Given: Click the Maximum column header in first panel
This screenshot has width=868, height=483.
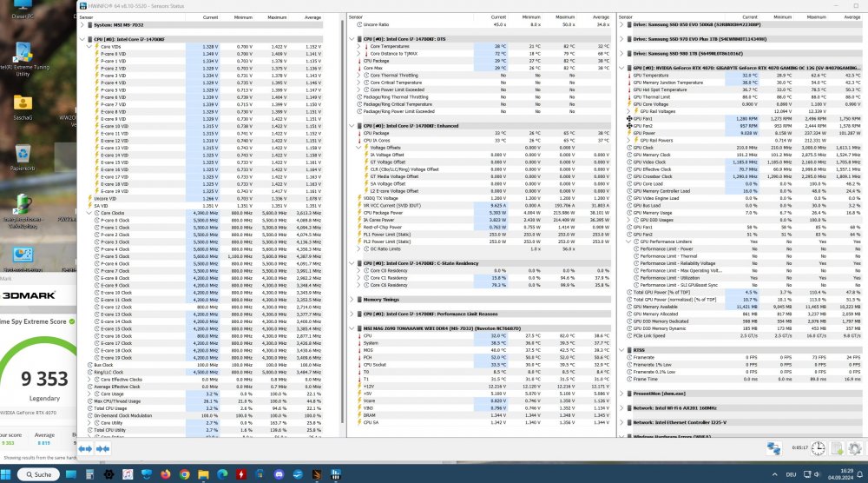Looking at the screenshot, I should (x=277, y=17).
